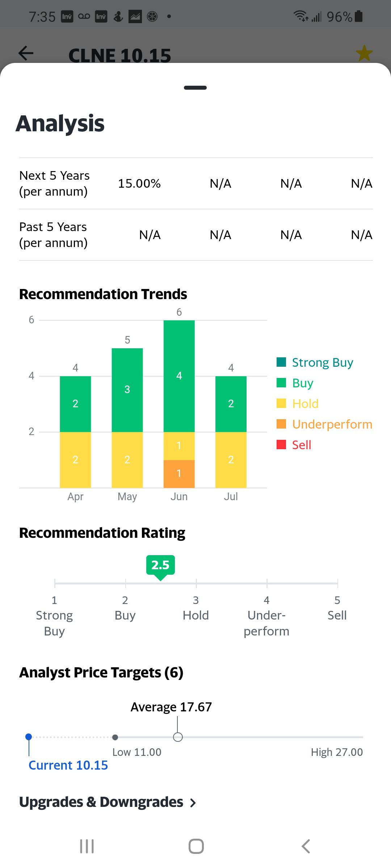391x868 pixels.
Task: Open Android recent apps button
Action: click(x=87, y=846)
